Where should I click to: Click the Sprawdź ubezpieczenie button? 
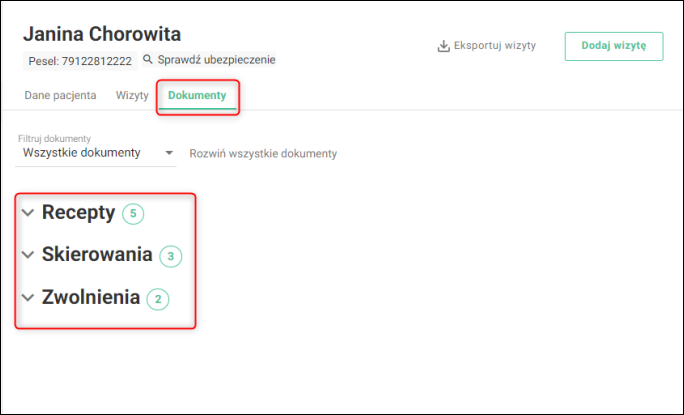tap(209, 60)
